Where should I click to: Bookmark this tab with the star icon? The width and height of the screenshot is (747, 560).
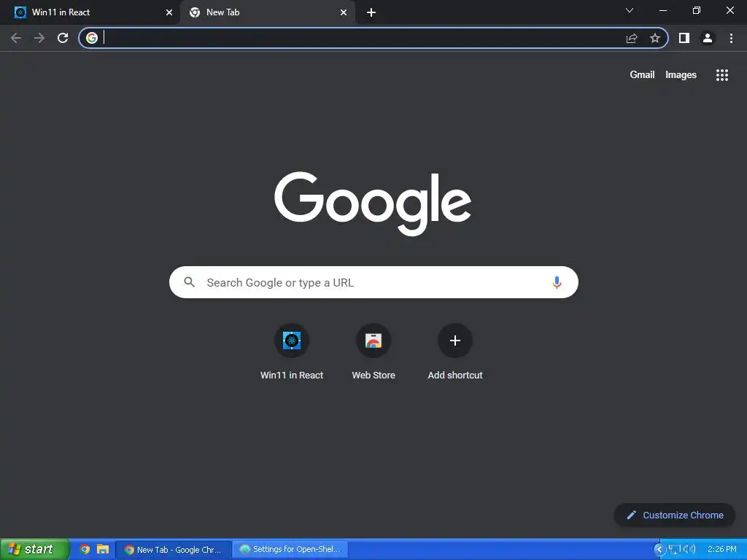(x=655, y=38)
